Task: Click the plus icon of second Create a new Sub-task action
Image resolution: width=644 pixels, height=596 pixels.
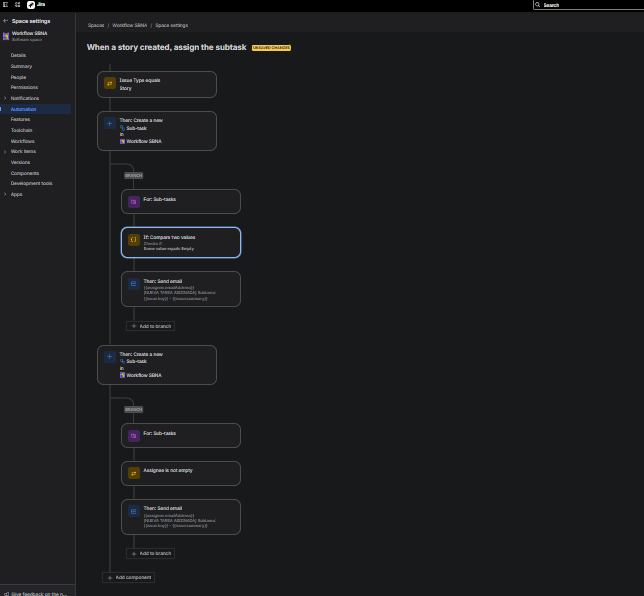Action: [x=110, y=357]
